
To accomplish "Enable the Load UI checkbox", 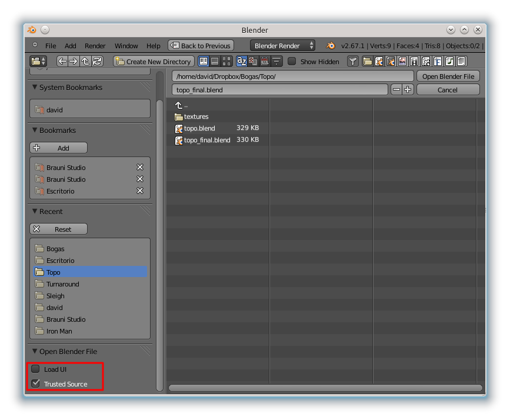I will click(35, 369).
